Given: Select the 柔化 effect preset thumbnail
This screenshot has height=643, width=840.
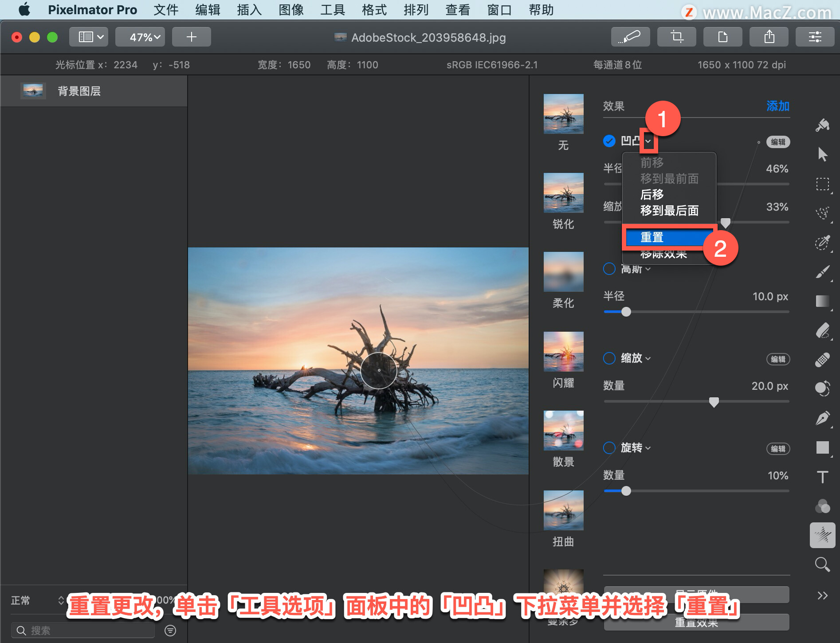Looking at the screenshot, I should tap(563, 272).
